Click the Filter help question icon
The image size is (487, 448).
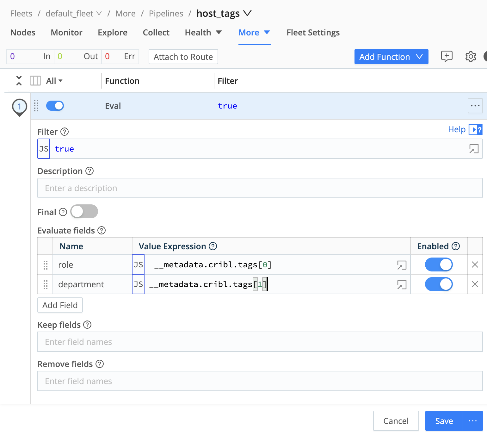pyautogui.click(x=65, y=132)
